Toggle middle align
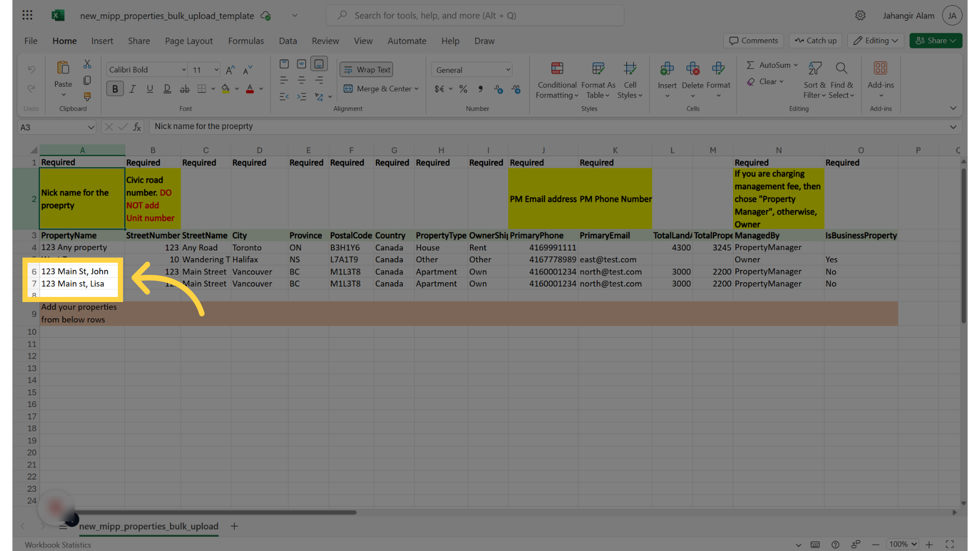This screenshot has height=551, width=980. [302, 64]
